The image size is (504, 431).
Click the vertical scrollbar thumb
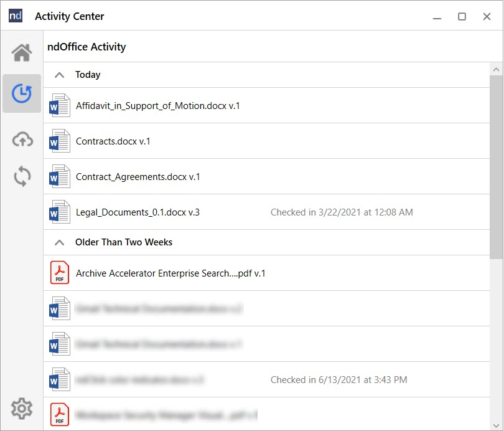[x=497, y=165]
